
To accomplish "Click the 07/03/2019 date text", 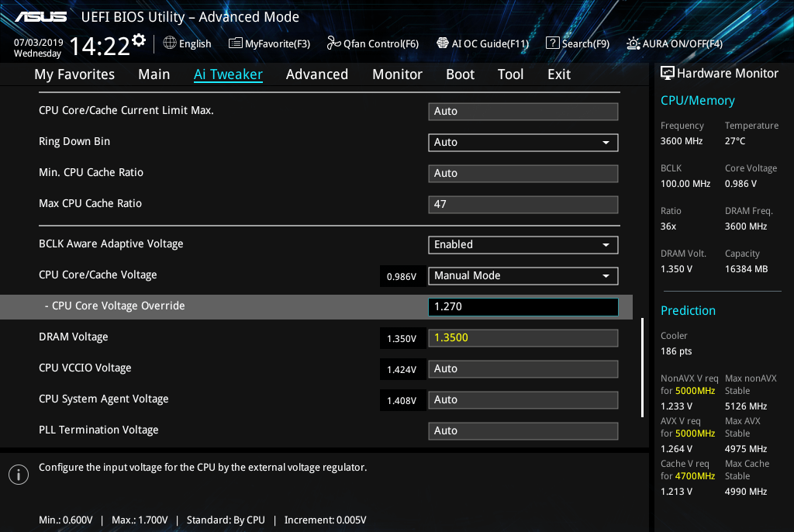I will coord(39,43).
